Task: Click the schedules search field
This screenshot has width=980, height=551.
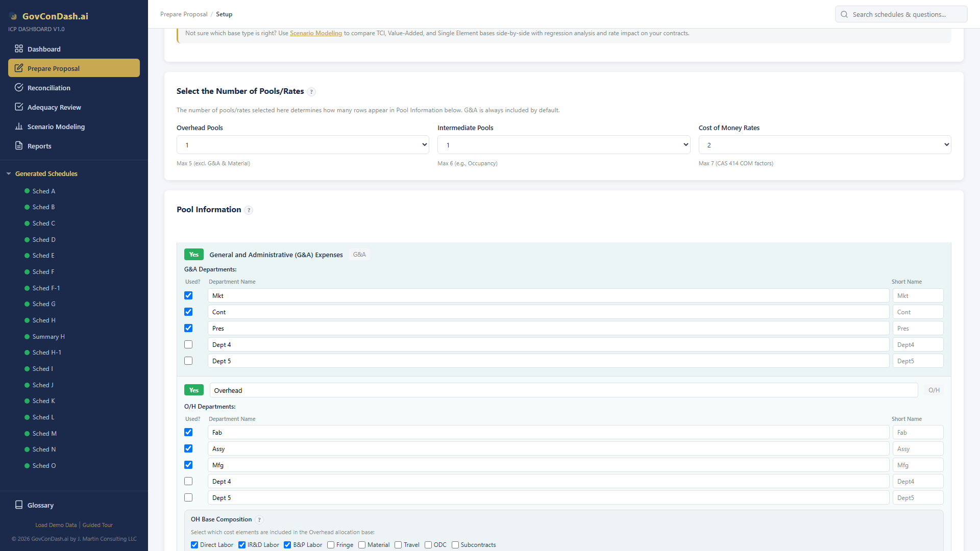Action: click(x=901, y=14)
